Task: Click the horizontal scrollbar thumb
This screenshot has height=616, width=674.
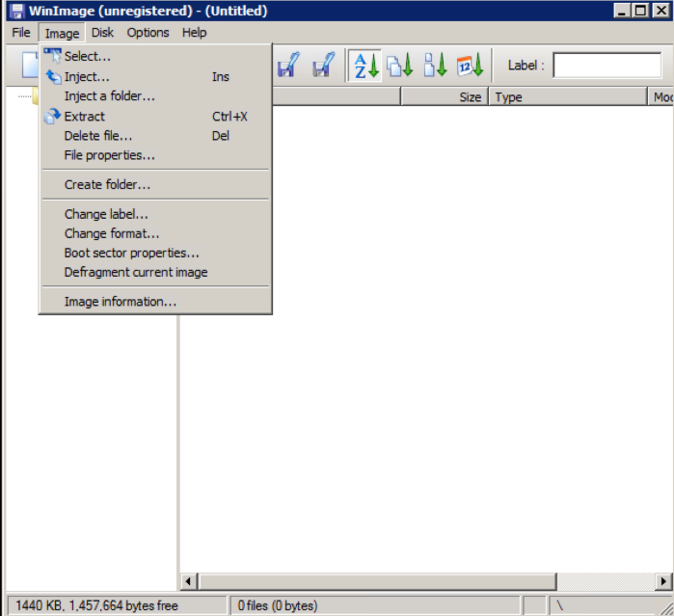Action: pyautogui.click(x=377, y=581)
